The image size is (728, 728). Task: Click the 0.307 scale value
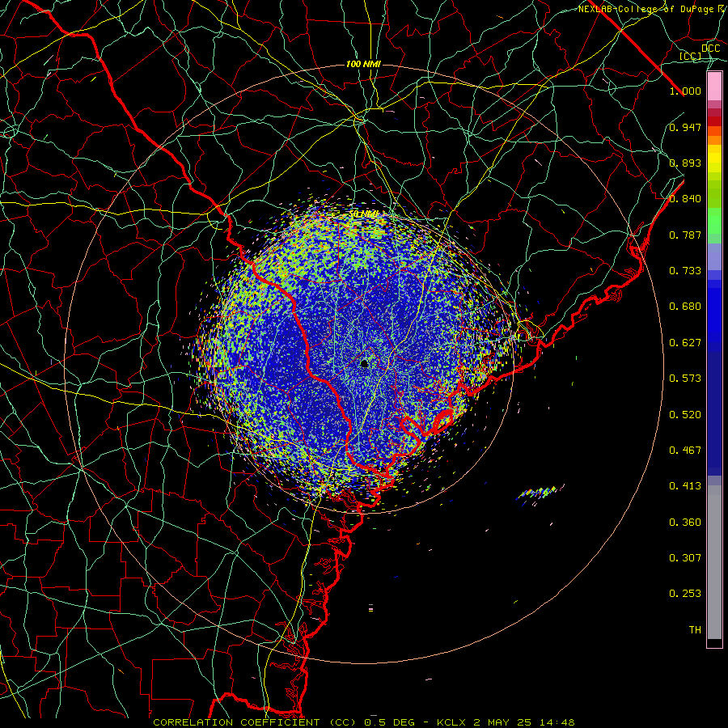tap(685, 558)
